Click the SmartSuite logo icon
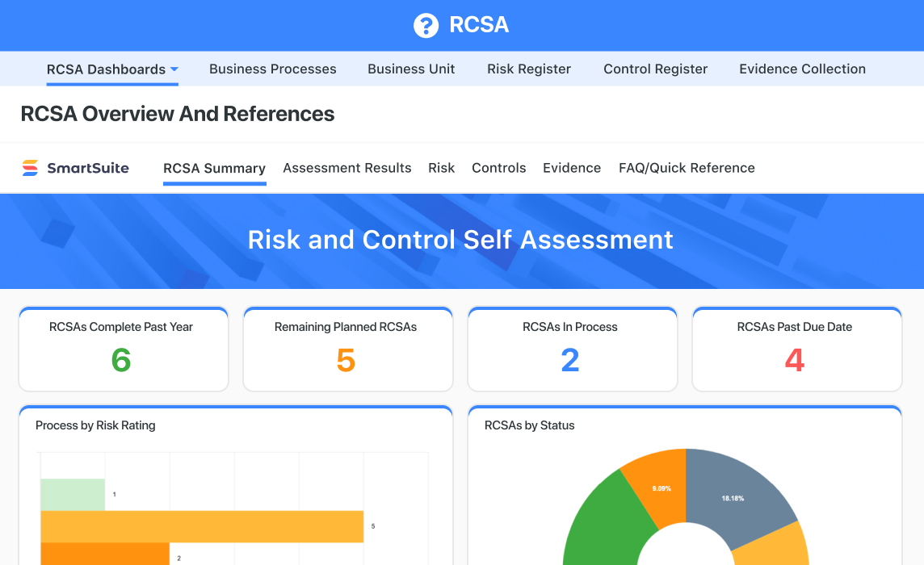Image resolution: width=924 pixels, height=565 pixels. pyautogui.click(x=30, y=168)
